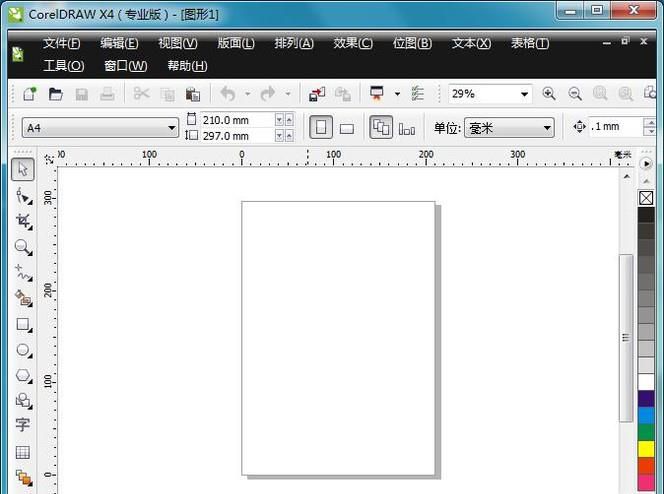Viewport: 664px width, 494px height.
Task: Click the yellow color swatch in palette
Action: [x=646, y=450]
